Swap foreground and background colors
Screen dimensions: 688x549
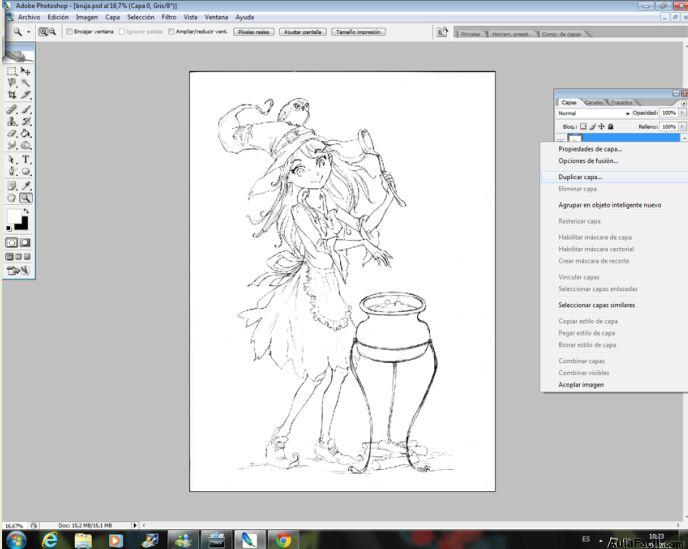pyautogui.click(x=26, y=212)
